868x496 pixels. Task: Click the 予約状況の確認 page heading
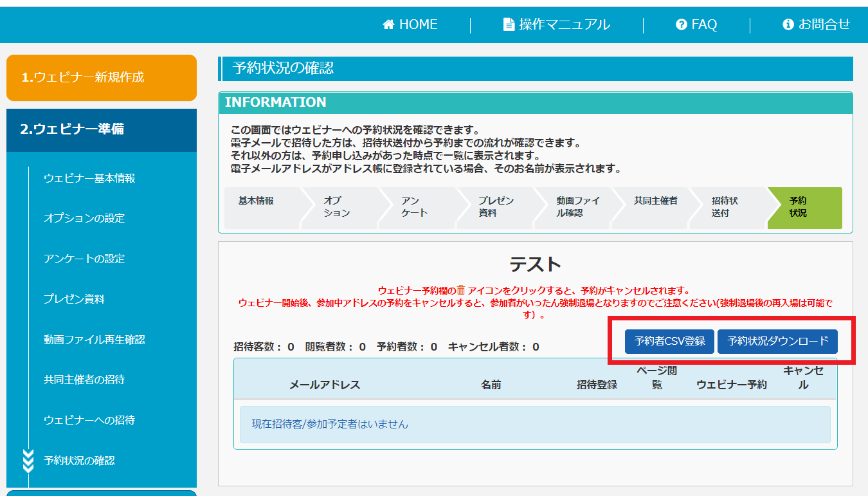click(x=536, y=68)
